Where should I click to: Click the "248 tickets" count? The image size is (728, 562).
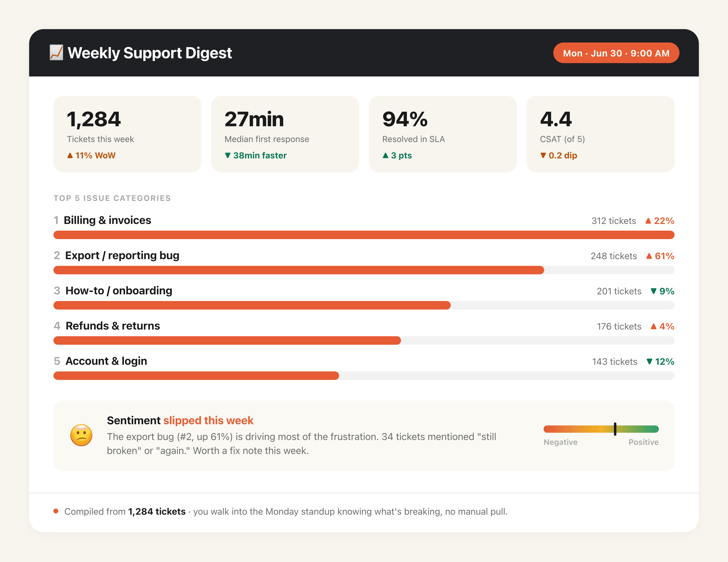point(614,256)
